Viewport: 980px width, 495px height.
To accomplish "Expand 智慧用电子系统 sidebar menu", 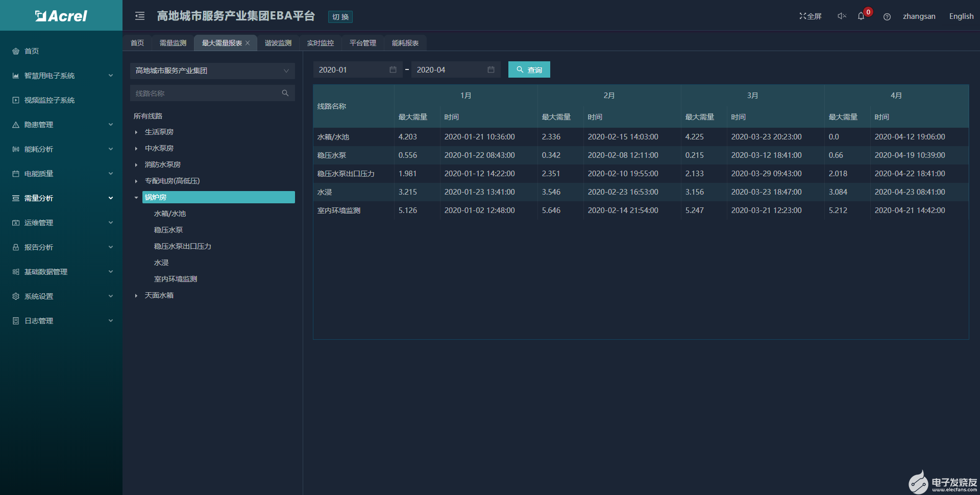I will point(61,76).
